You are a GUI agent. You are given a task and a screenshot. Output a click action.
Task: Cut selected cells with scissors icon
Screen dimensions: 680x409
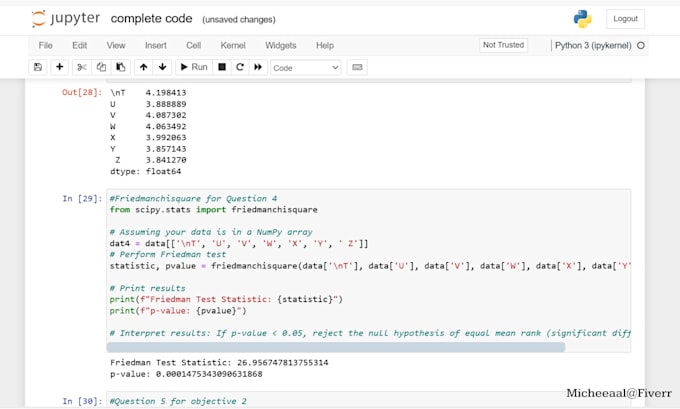click(82, 67)
